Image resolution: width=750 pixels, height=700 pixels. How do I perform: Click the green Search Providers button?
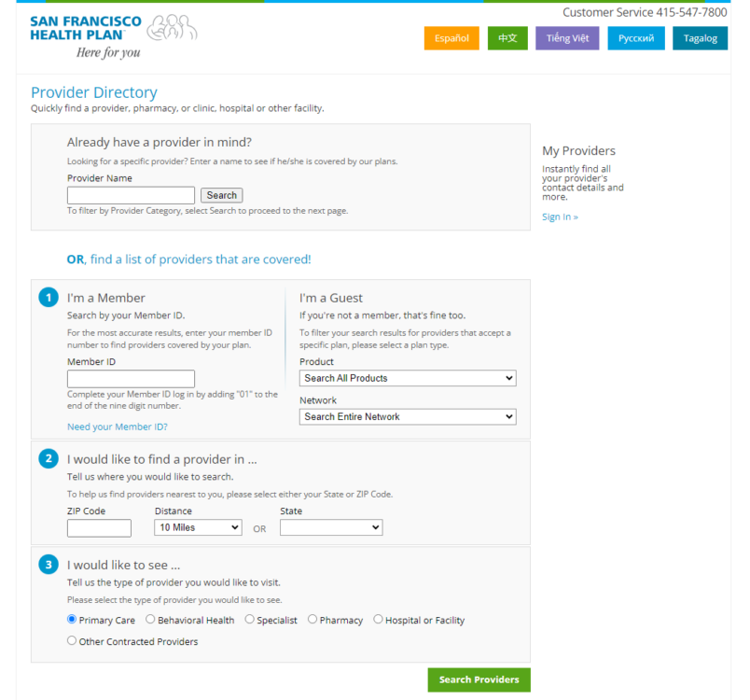(479, 679)
